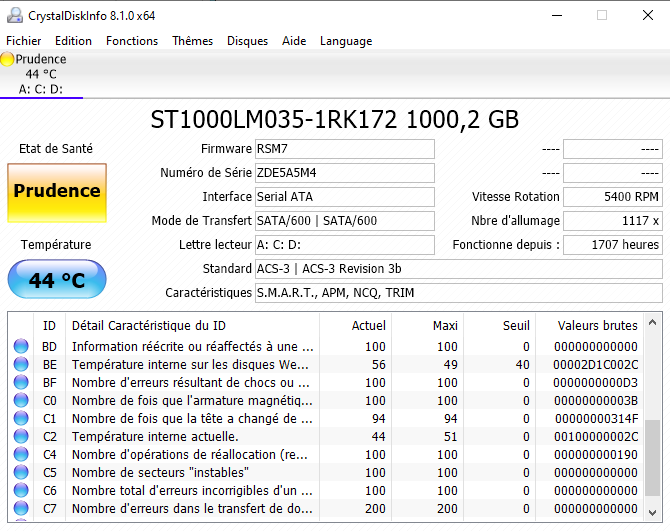Image resolution: width=670 pixels, height=531 pixels.
Task: Click the transfer mode field SATA/600 | SATA/600
Action: 345,221
